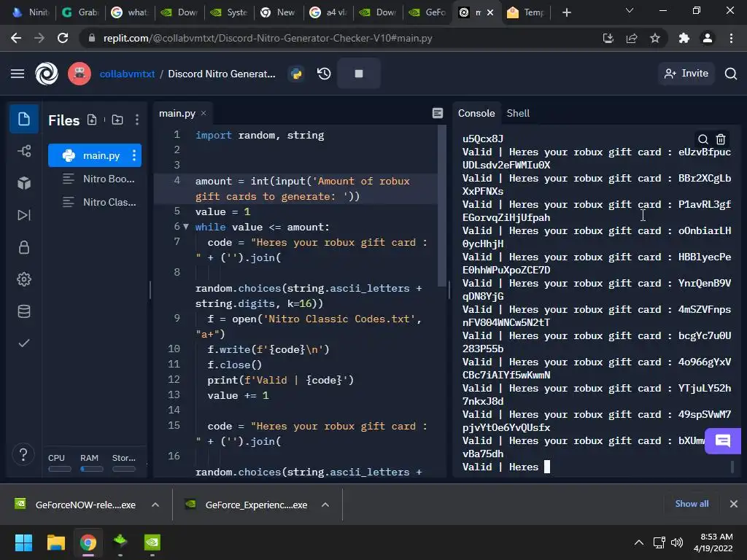This screenshot has width=747, height=560.
Task: Open the browser extensions puzzle icon
Action: tap(684, 38)
